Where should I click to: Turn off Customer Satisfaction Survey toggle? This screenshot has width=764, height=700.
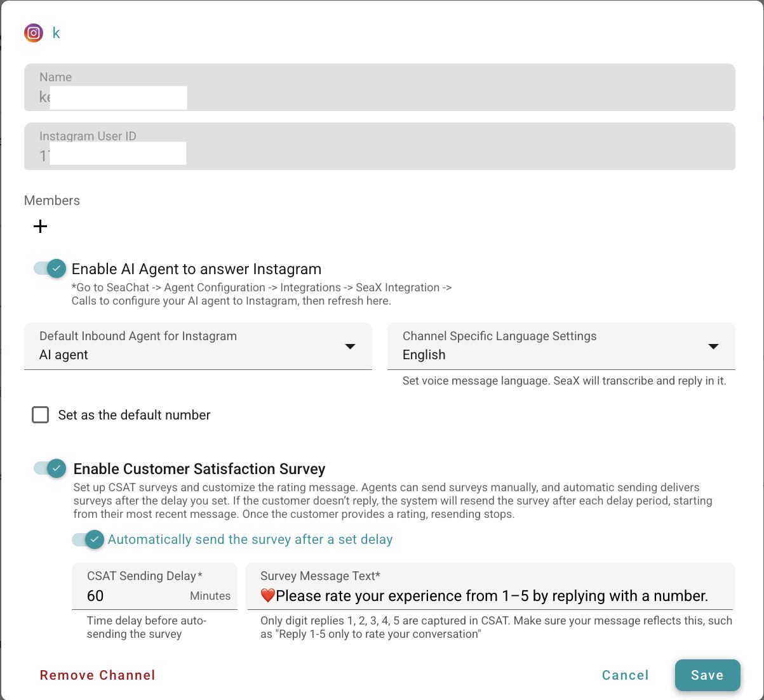[50, 468]
